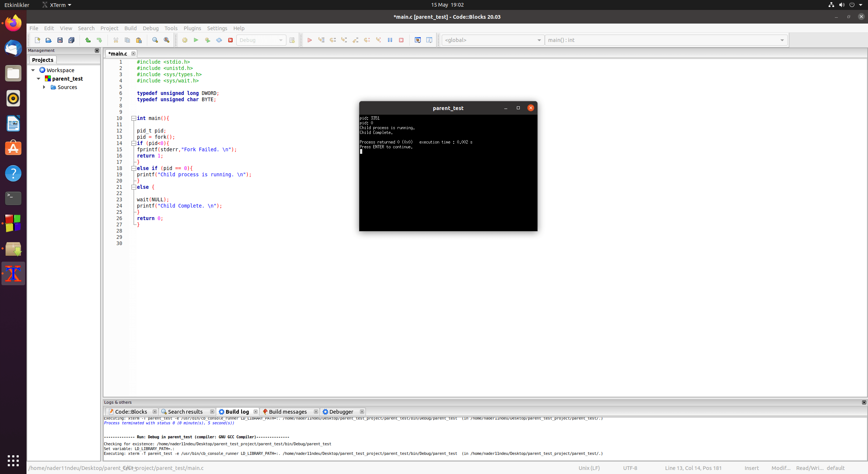
Task: Open Find with the magnifier icon
Action: point(155,40)
